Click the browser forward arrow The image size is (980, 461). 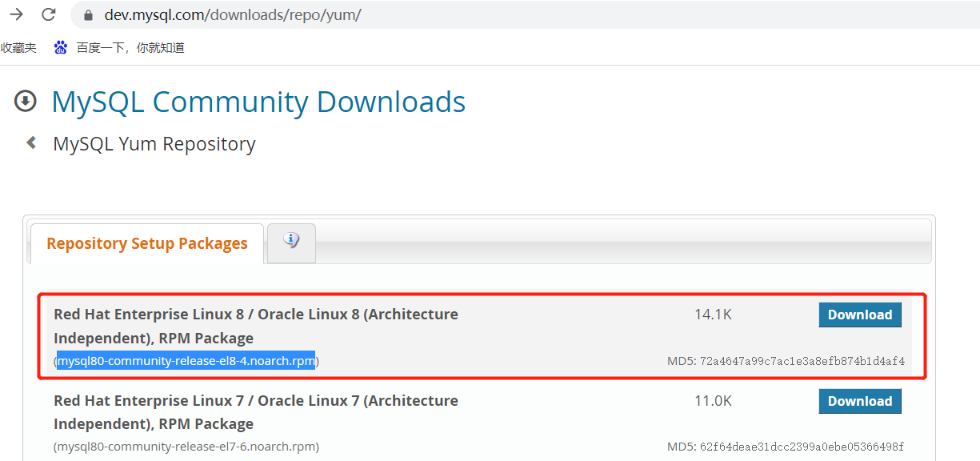pos(16,14)
